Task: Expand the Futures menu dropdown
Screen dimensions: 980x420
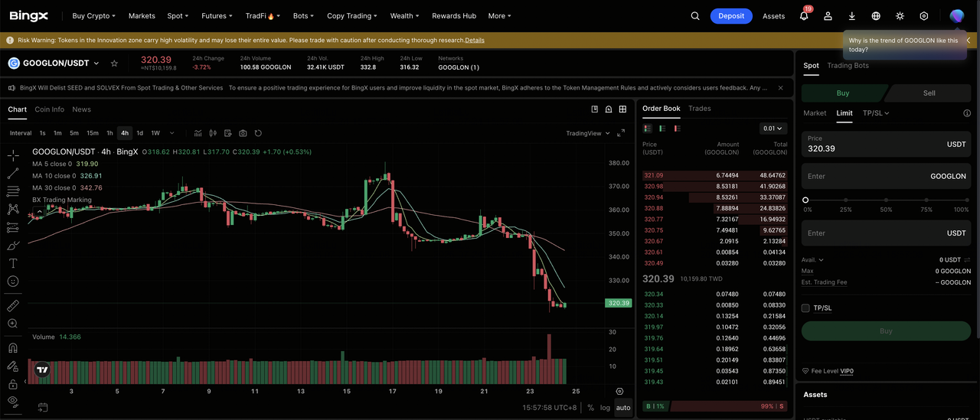Action: tap(217, 16)
